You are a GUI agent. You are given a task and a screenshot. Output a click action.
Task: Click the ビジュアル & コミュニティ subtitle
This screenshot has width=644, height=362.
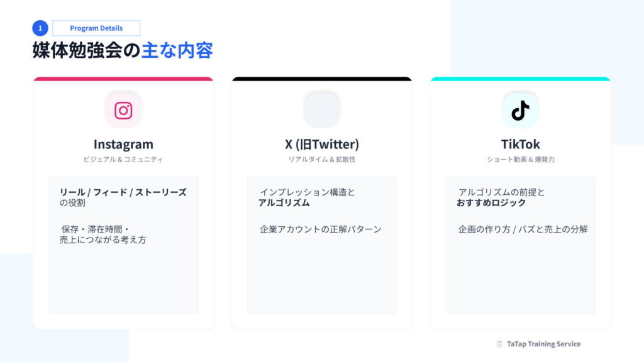coord(123,160)
